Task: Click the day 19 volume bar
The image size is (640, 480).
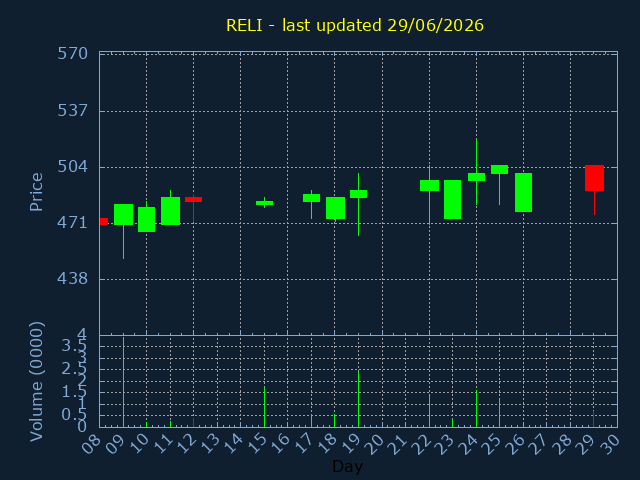Action: point(358,399)
